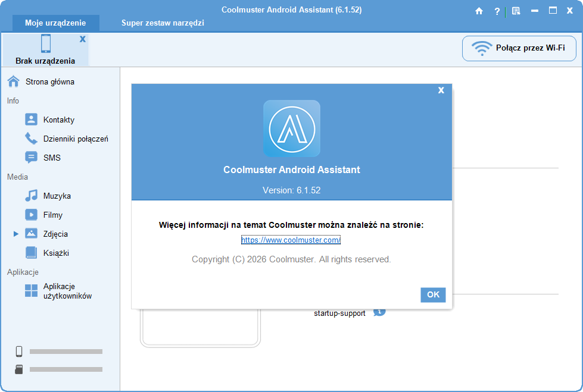Click the Strona główna house icon
Screen dimensions: 583x392
[x=13, y=81]
